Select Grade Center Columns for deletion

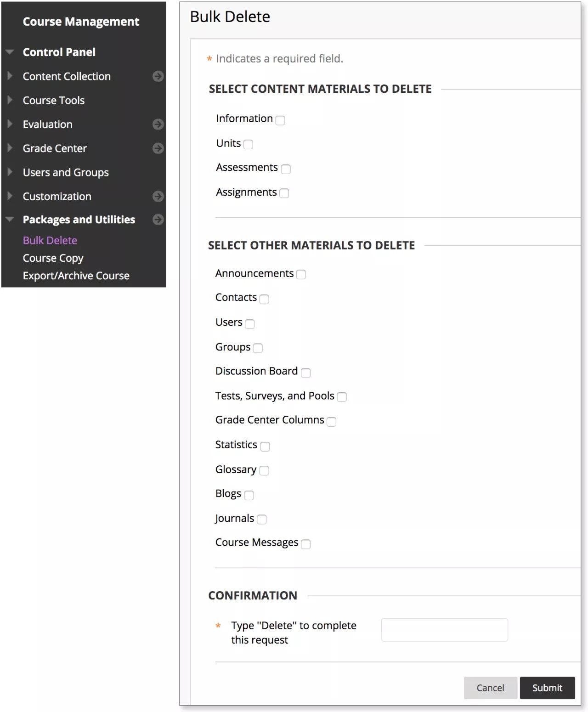[x=332, y=421]
